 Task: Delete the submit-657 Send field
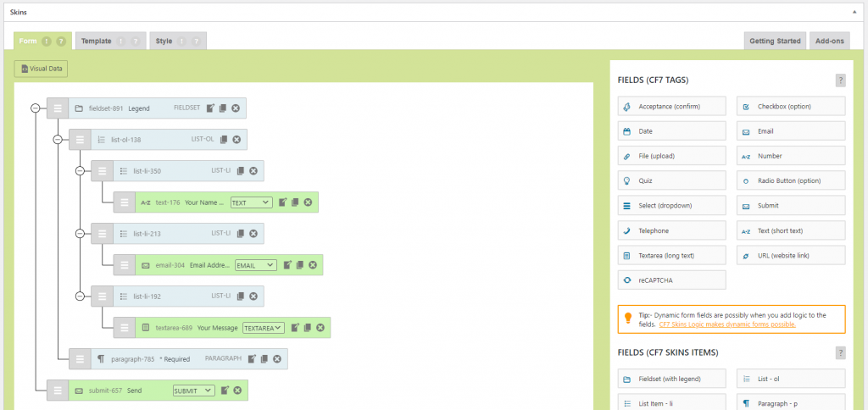coord(237,391)
